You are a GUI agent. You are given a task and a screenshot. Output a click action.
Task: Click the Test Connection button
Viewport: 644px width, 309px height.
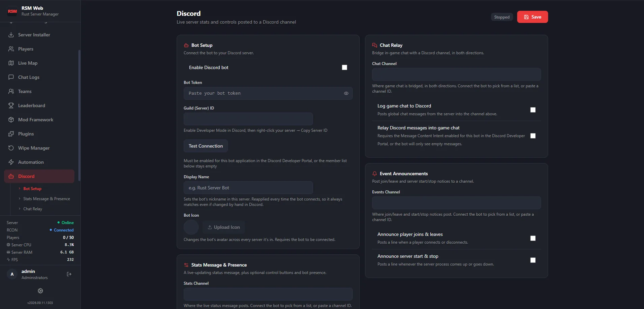pyautogui.click(x=206, y=146)
